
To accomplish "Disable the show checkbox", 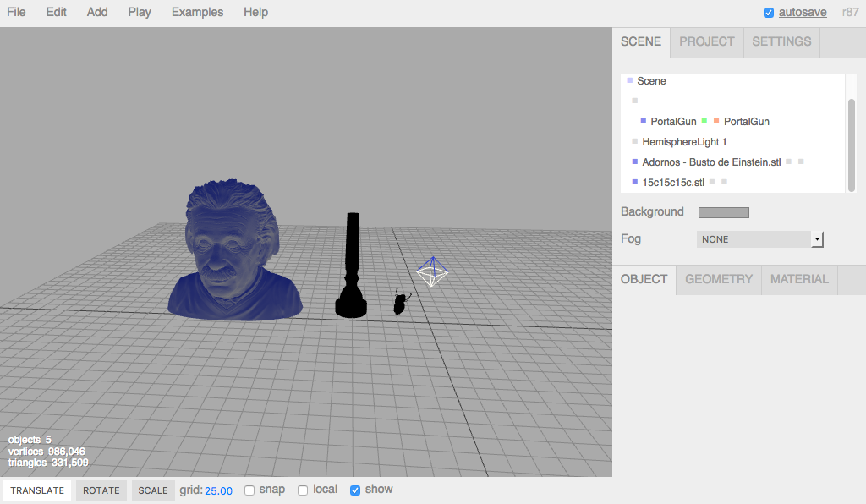I will [355, 490].
